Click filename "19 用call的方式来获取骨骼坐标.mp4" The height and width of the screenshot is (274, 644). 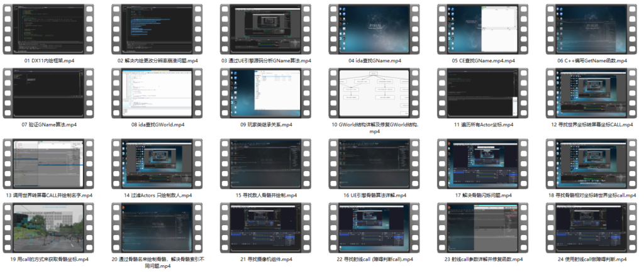[x=49, y=260]
